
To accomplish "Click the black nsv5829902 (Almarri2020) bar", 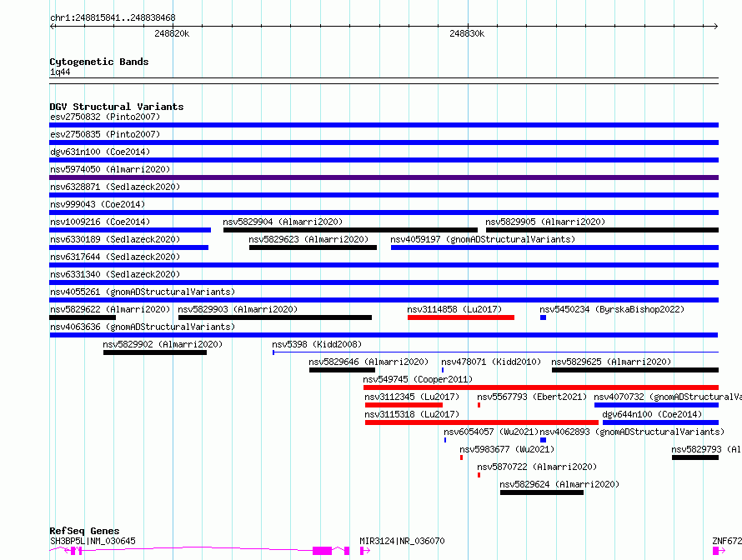I will (155, 352).
